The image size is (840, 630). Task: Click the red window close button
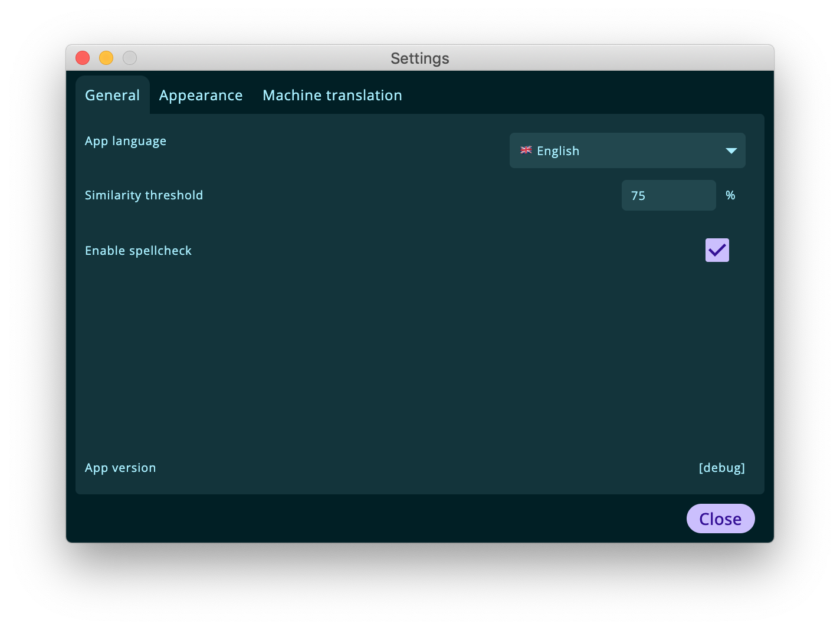83,58
